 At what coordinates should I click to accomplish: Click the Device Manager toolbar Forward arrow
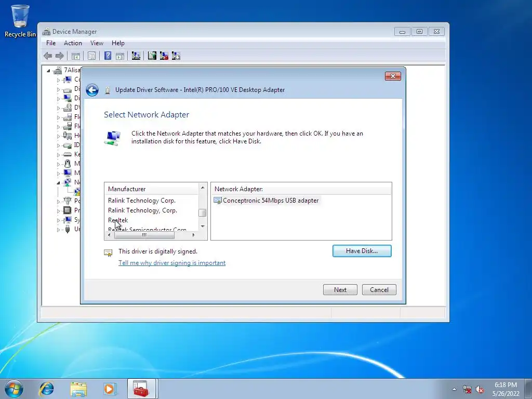[x=60, y=56]
